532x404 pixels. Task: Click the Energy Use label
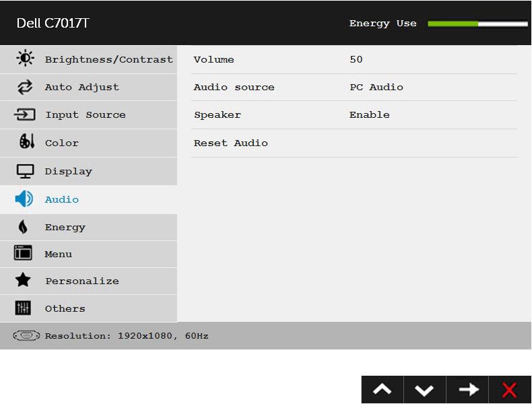383,24
